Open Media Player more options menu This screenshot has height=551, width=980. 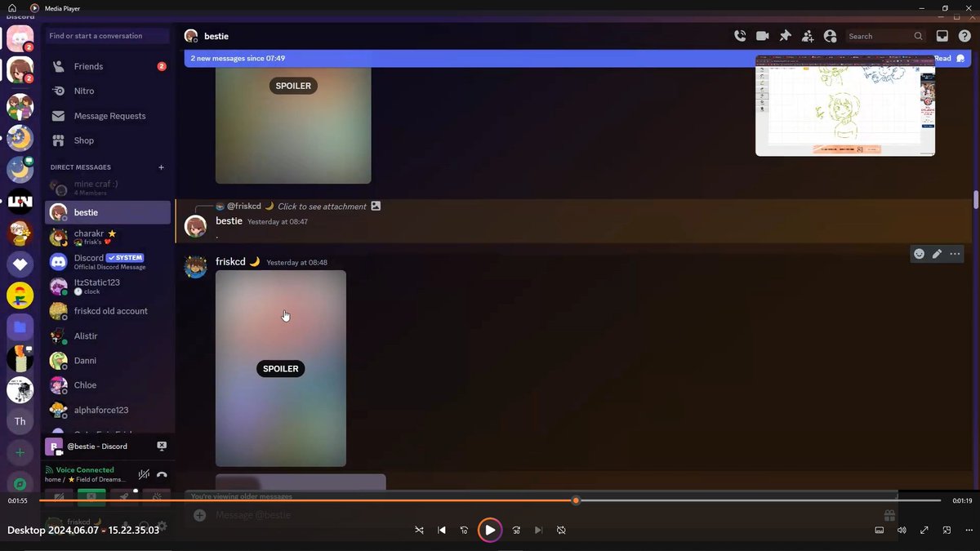click(969, 530)
